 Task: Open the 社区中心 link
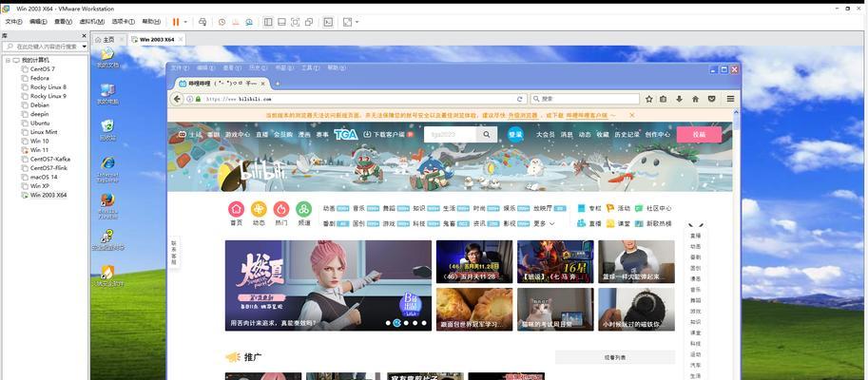(x=653, y=209)
